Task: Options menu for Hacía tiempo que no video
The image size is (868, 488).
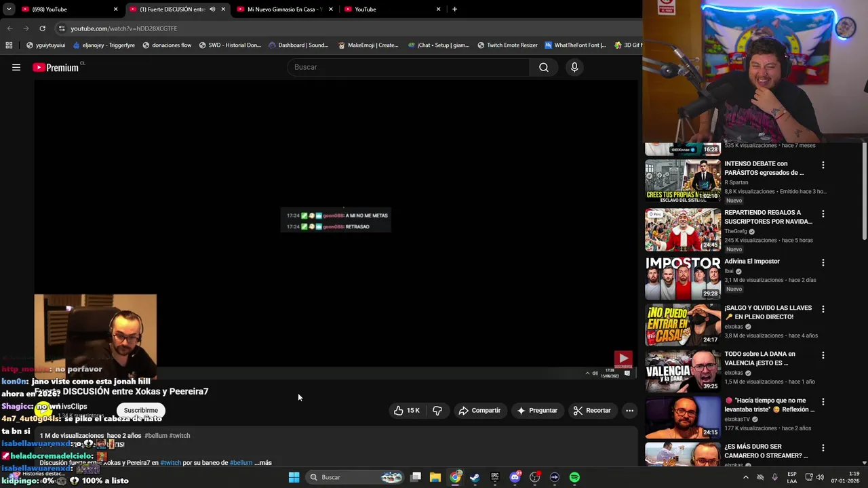Action: (x=823, y=402)
